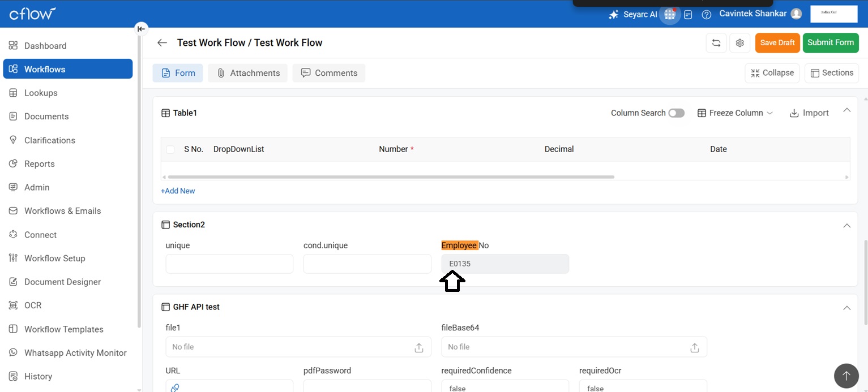Click the back arrow beside Test Work Flow

163,43
